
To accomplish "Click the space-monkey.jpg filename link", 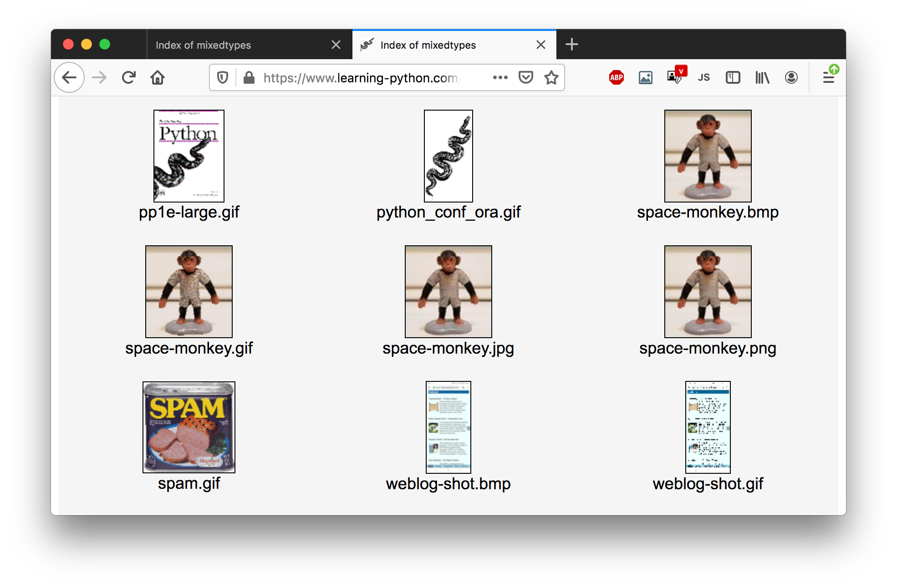I will [448, 348].
